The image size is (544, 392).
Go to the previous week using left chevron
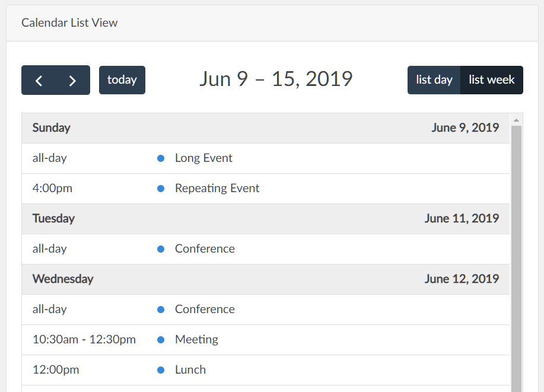(39, 80)
